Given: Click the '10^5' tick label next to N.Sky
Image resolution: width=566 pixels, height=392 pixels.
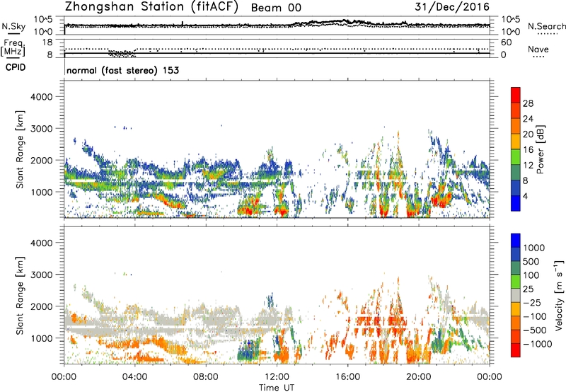Looking at the screenshot, I should coord(43,20).
